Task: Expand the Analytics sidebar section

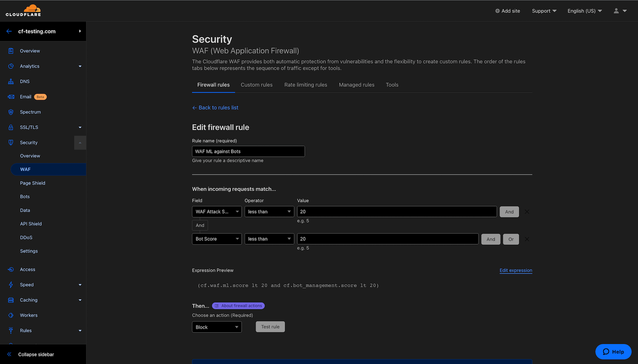Action: pyautogui.click(x=80, y=66)
